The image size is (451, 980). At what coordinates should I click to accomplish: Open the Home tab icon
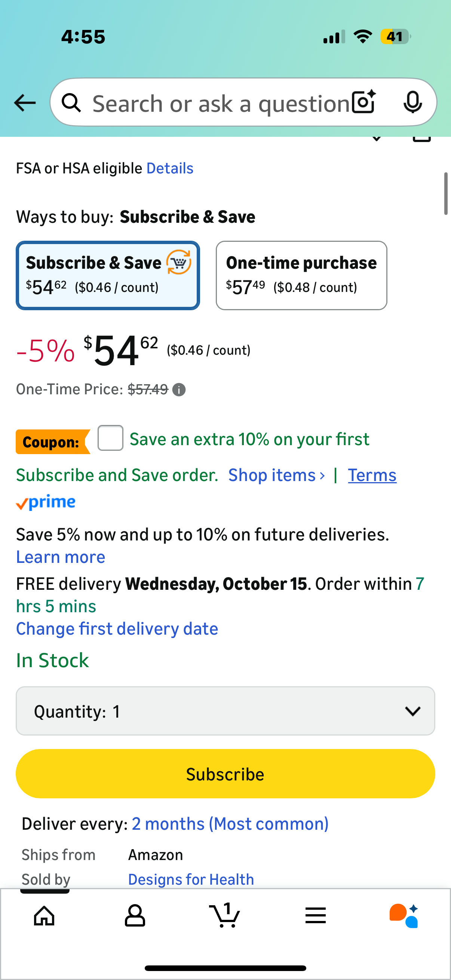(x=45, y=916)
